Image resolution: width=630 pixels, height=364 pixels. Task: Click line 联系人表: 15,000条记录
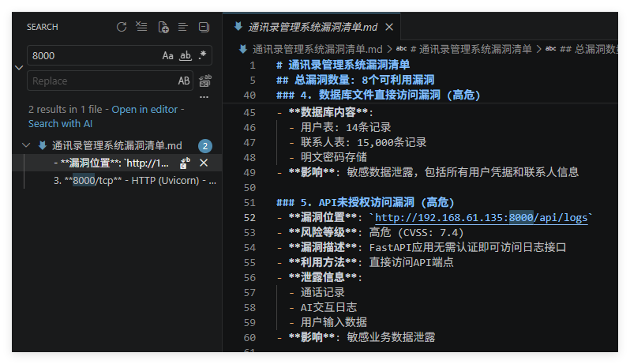coord(358,142)
